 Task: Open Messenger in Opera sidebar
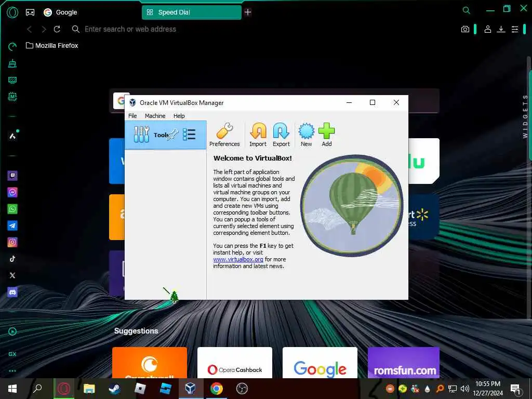point(12,192)
